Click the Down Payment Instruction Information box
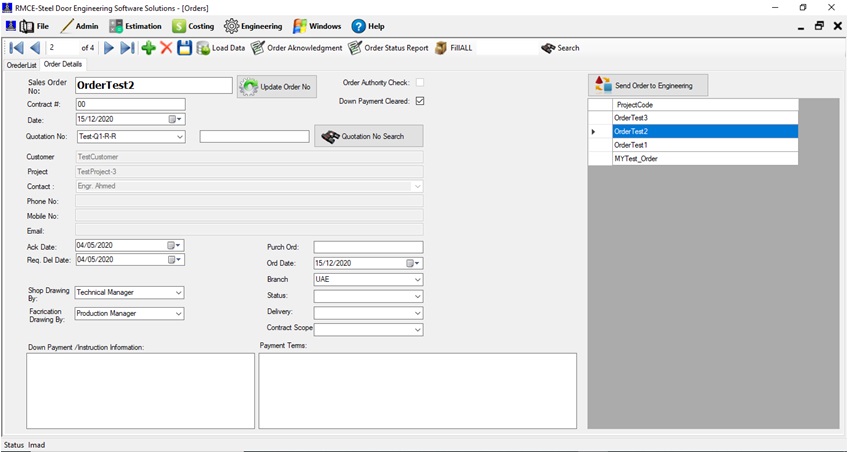Viewport: 848px width, 452px height. [x=141, y=390]
